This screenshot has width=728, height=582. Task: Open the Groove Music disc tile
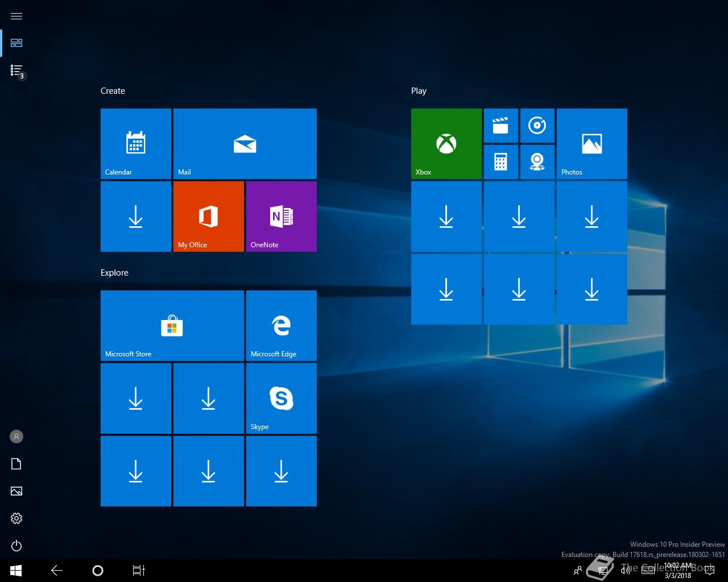click(x=537, y=126)
